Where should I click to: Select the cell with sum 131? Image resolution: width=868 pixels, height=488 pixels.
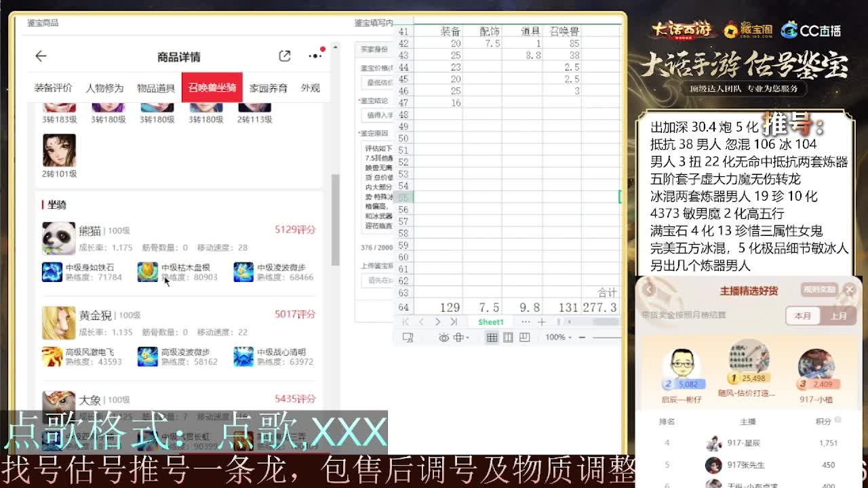pos(562,308)
